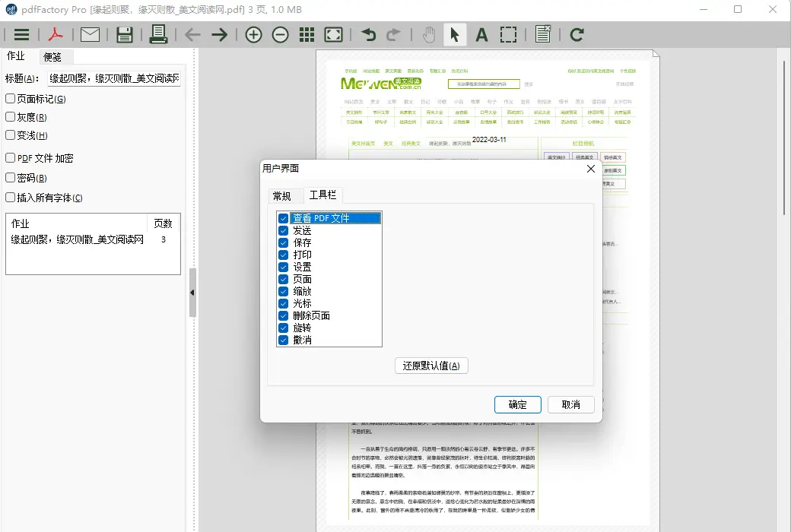The height and width of the screenshot is (532, 791).
Task: Collapse the left panel splitter arrow
Action: [192, 293]
